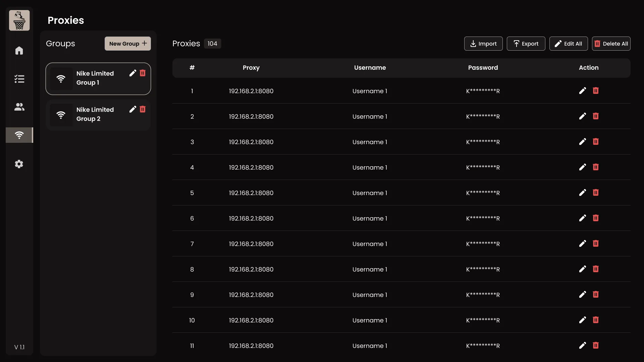The width and height of the screenshot is (644, 362).
Task: Open the Tasks checklist sidebar icon
Action: coord(19,79)
